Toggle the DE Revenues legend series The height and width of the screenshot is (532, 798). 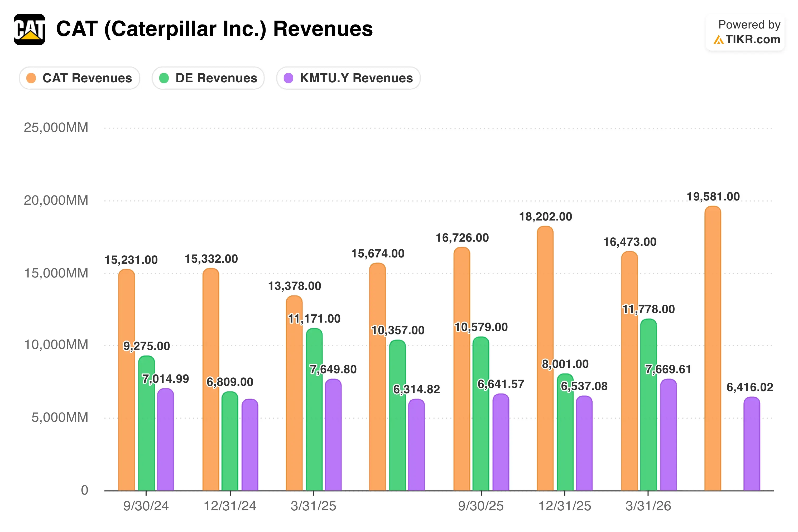208,78
